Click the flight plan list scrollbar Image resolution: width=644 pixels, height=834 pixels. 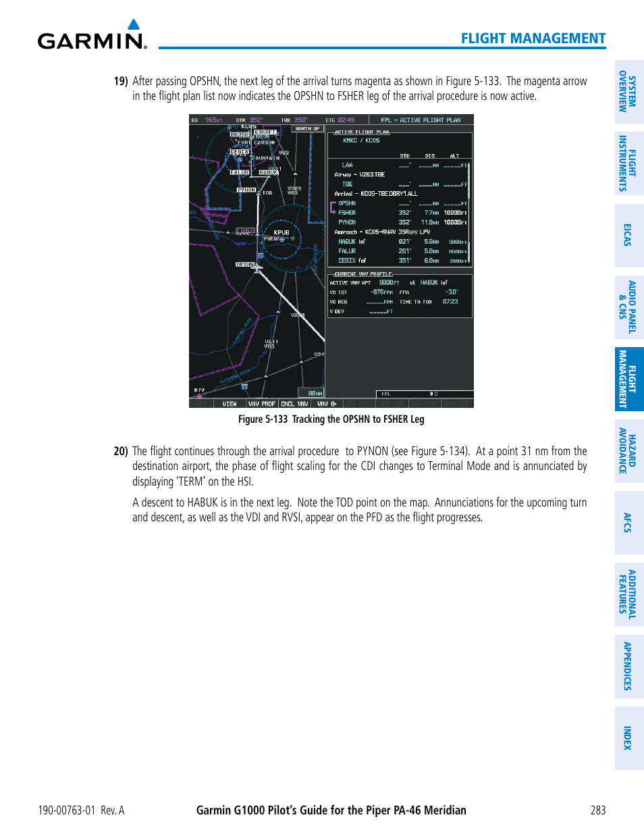pos(468,212)
